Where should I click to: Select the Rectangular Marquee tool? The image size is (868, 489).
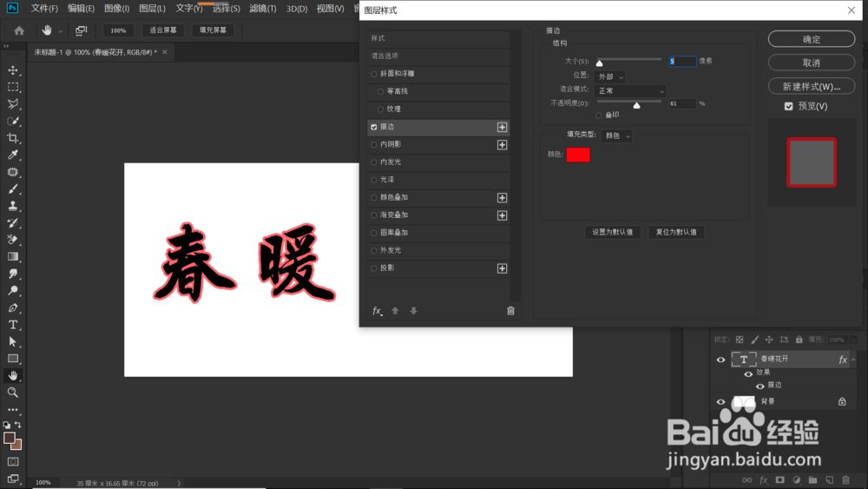click(13, 88)
